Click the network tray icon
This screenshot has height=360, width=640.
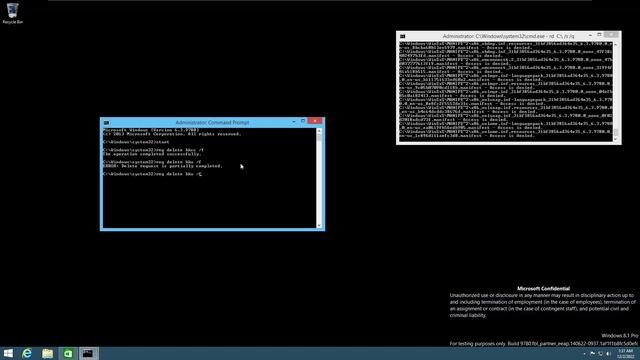click(600, 353)
